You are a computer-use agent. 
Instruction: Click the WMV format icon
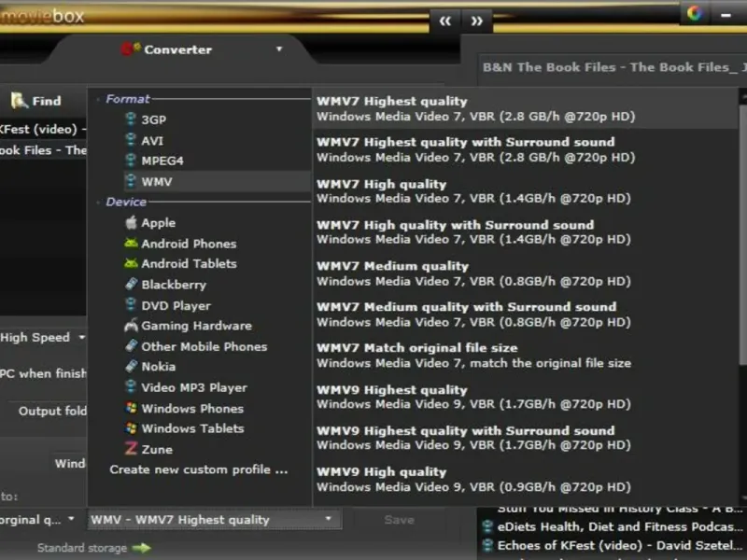131,181
